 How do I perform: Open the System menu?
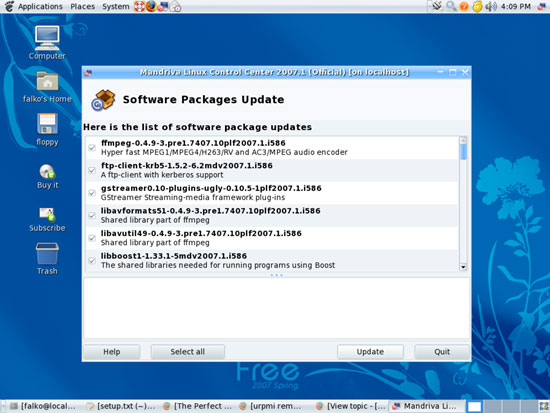115,6
